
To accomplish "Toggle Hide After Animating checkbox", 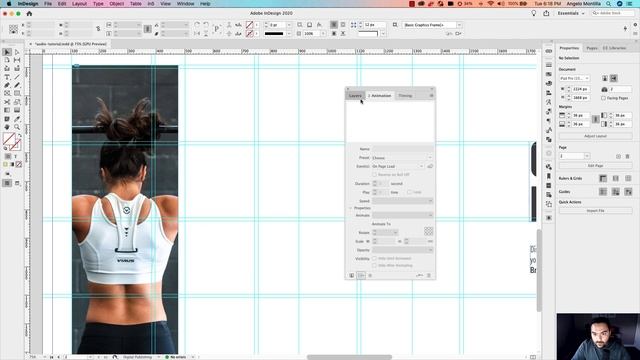I will pos(374,265).
